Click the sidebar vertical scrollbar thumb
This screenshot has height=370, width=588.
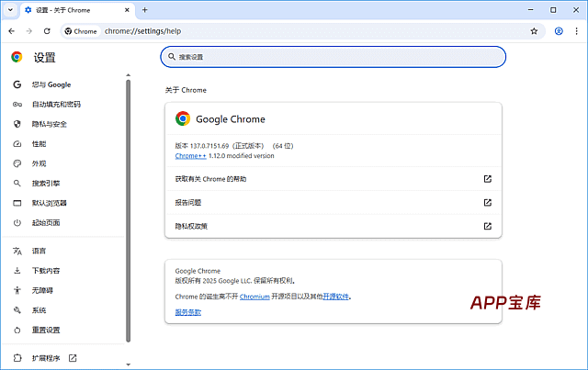129,210
